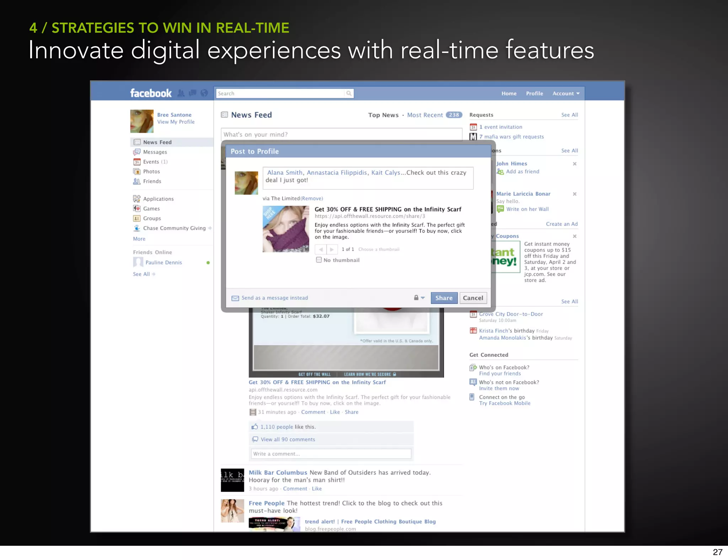Open friend requests icon in header

[x=181, y=93]
